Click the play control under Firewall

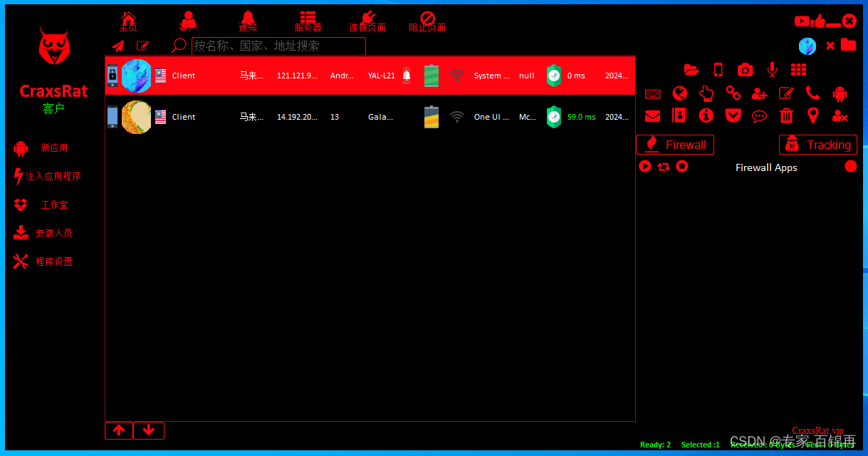point(644,166)
